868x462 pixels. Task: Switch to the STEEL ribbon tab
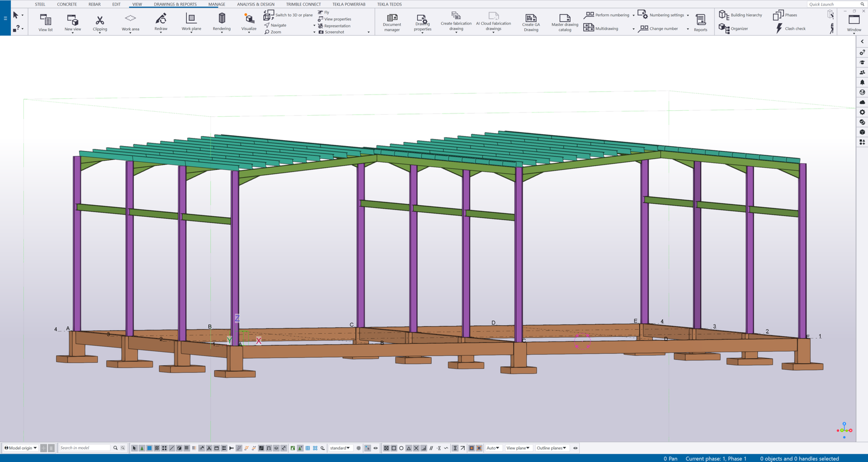coord(40,4)
